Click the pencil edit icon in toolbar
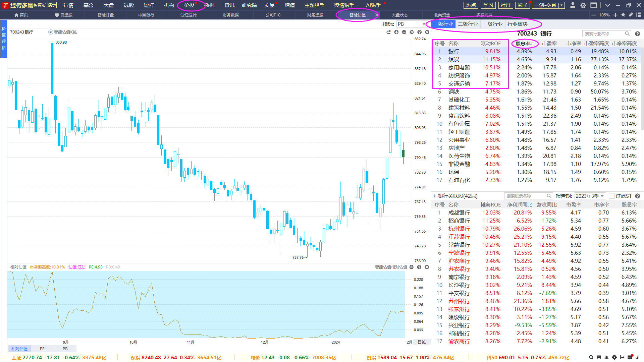 pyautogui.click(x=631, y=15)
